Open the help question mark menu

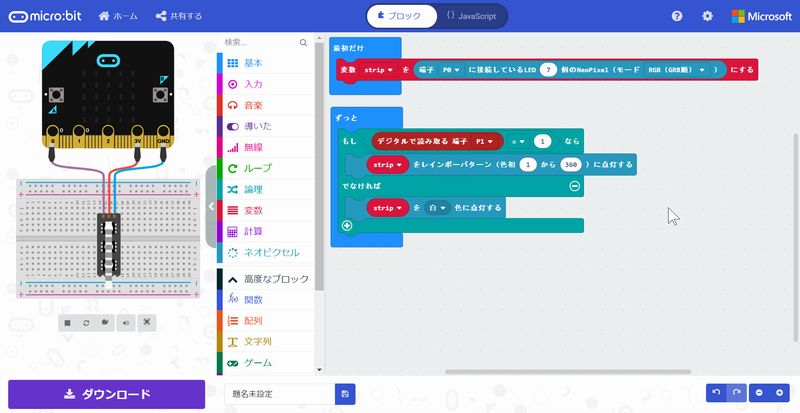pos(677,16)
